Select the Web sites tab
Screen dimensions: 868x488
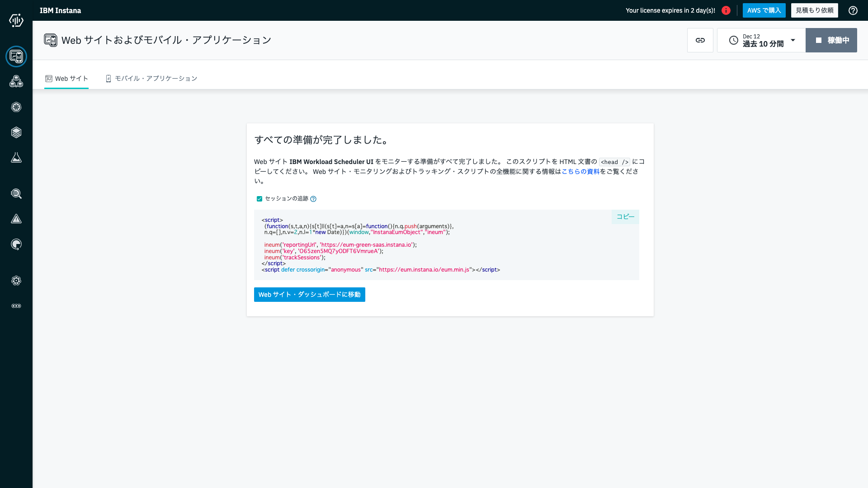click(66, 78)
